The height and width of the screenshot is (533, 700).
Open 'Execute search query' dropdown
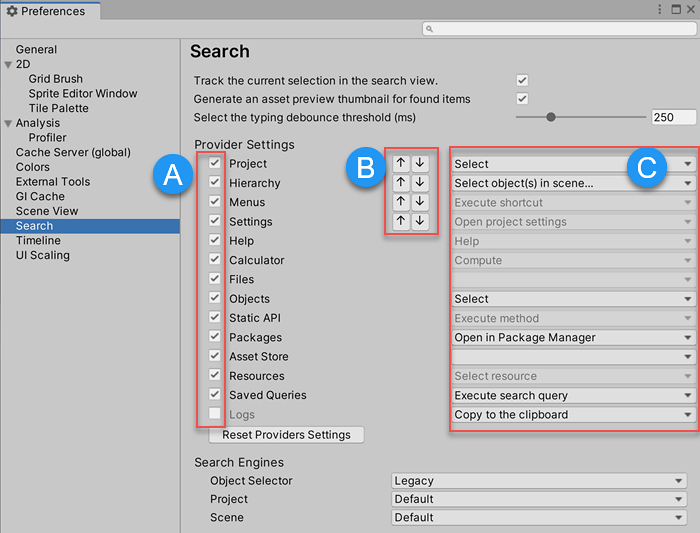573,396
